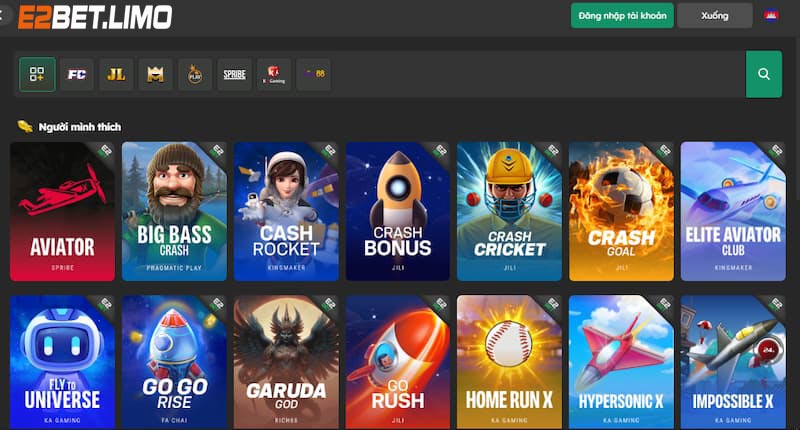The image size is (800, 430).
Task: Click the corner badge on Aviator card
Action: point(106,150)
